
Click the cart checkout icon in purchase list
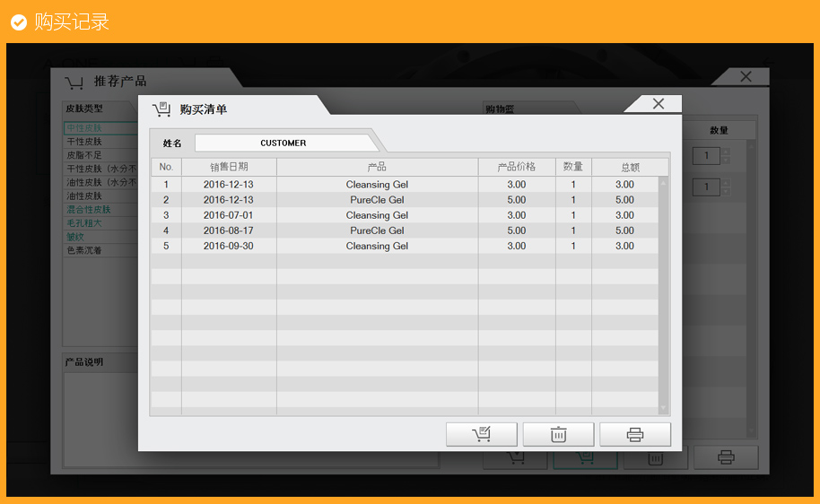[x=482, y=435]
